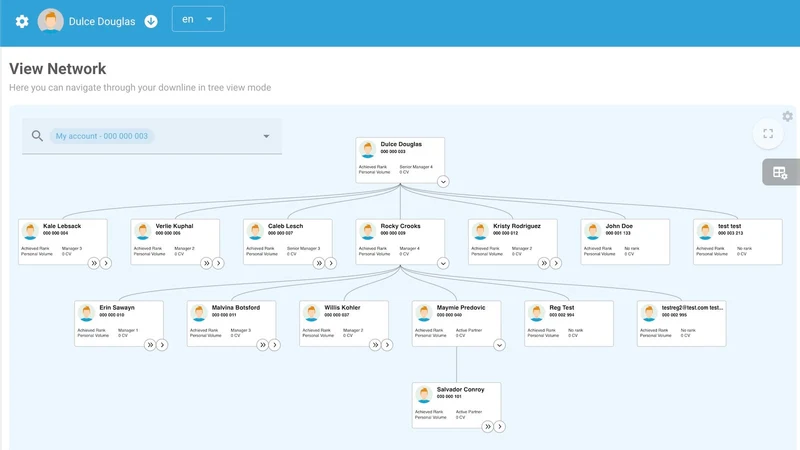
Task: Open user menu down-arrow next to Dulce Douglas
Action: [151, 21]
